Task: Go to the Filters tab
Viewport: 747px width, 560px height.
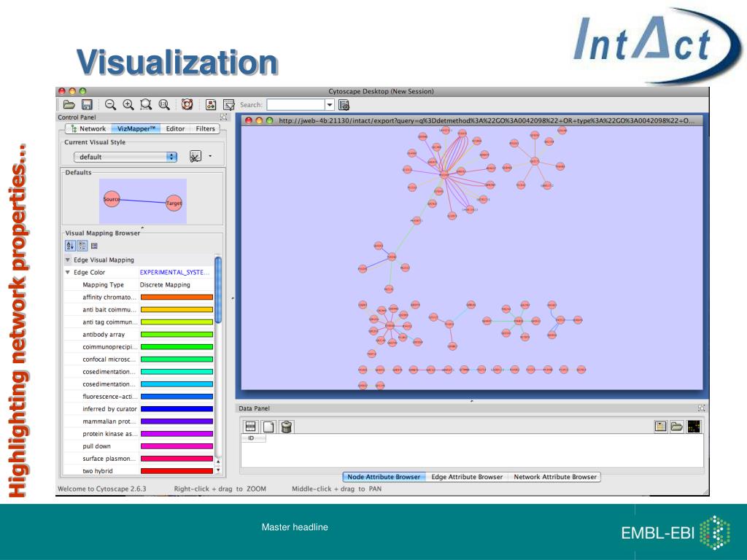Action: pos(205,128)
